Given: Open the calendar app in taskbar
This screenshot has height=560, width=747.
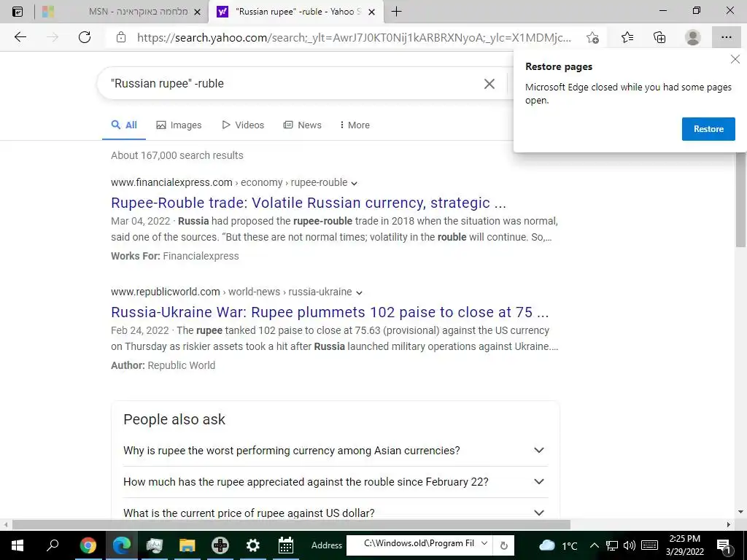Looking at the screenshot, I should 286,545.
